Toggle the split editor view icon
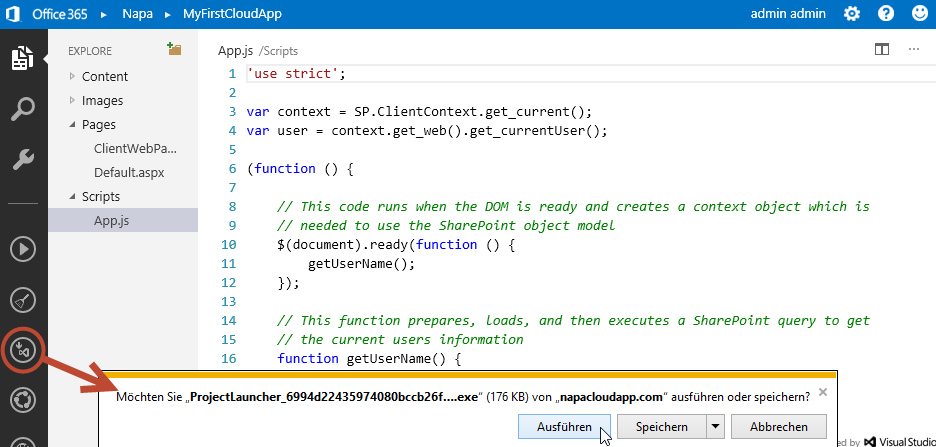This screenshot has height=447, width=936. [881, 49]
